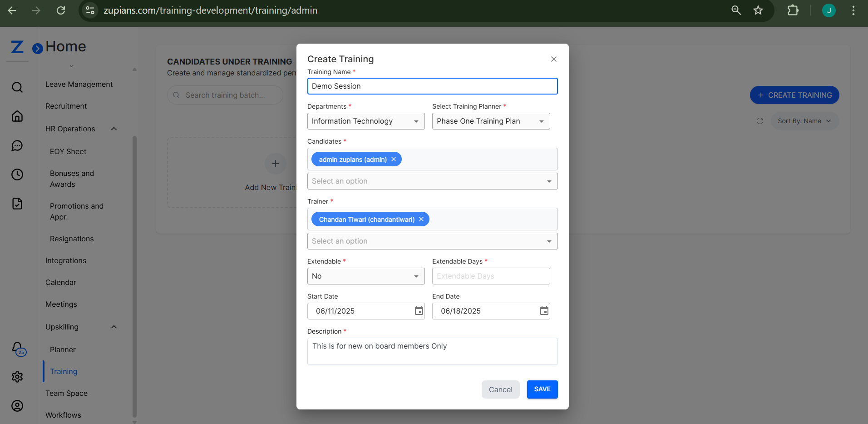Click the refresh icon near Sort By
This screenshot has height=424, width=868.
click(x=759, y=121)
